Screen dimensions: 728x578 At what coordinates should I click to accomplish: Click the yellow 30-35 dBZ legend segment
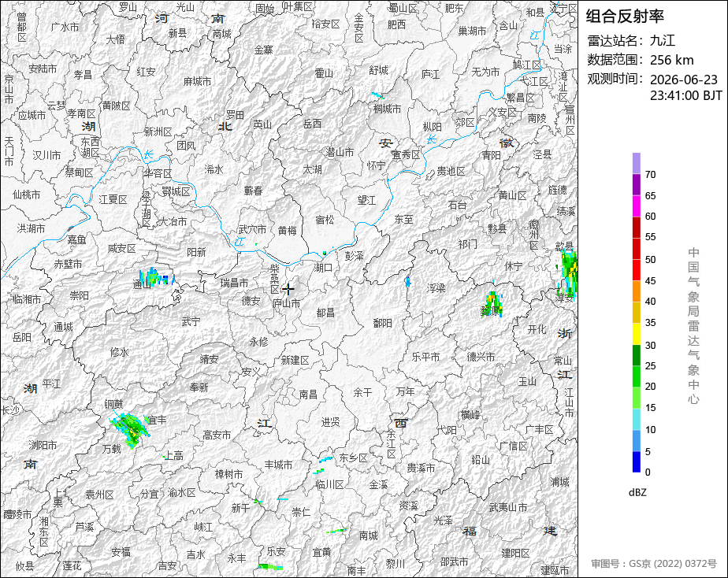click(x=637, y=334)
